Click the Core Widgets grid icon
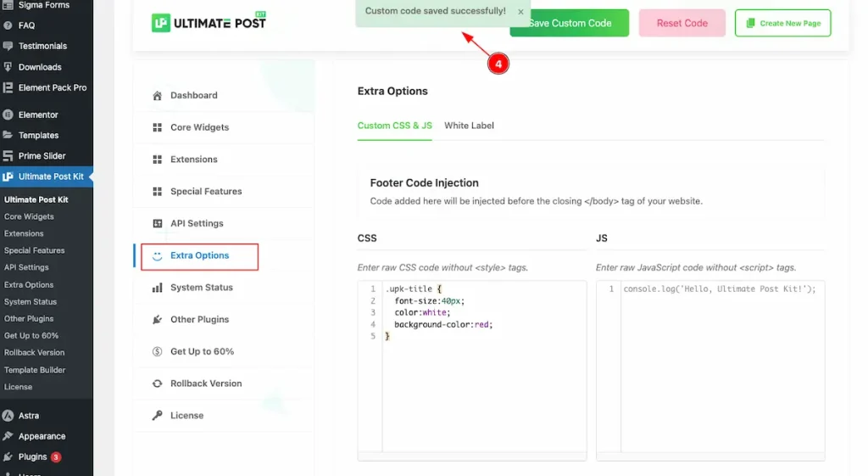Image resolution: width=868 pixels, height=476 pixels. click(x=157, y=127)
